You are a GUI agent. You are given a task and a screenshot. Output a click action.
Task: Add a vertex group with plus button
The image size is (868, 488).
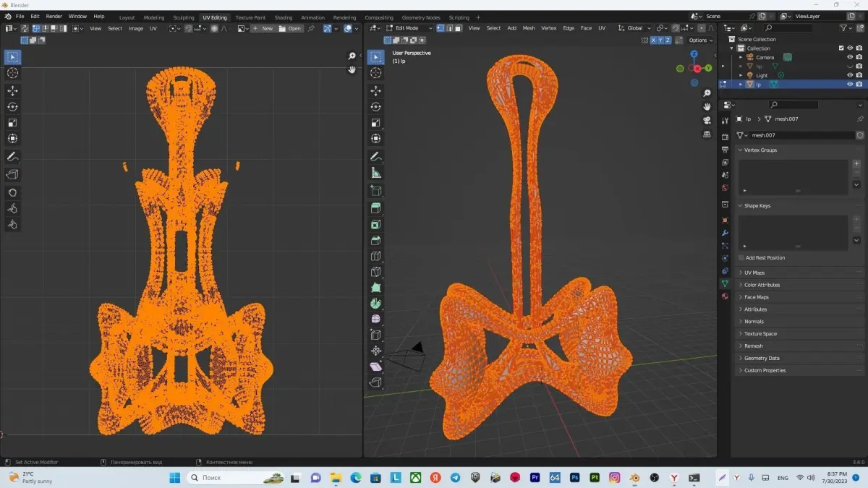click(x=857, y=163)
